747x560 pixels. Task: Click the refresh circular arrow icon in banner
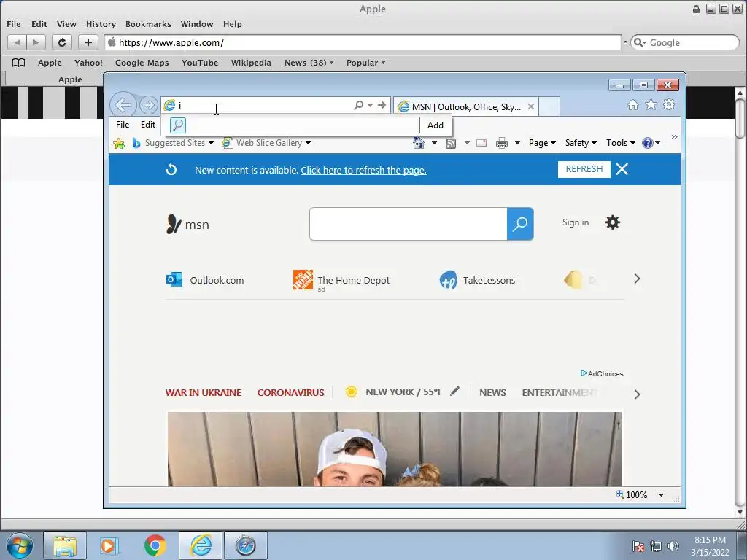pyautogui.click(x=171, y=169)
